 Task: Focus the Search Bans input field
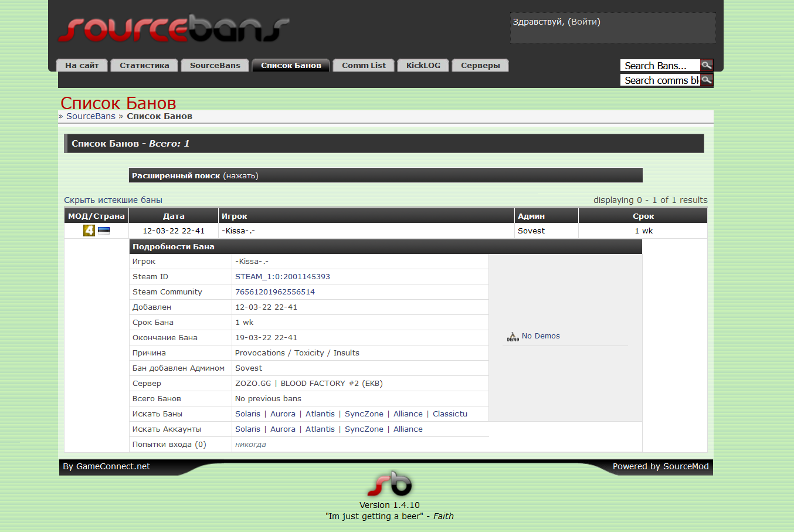pyautogui.click(x=660, y=66)
